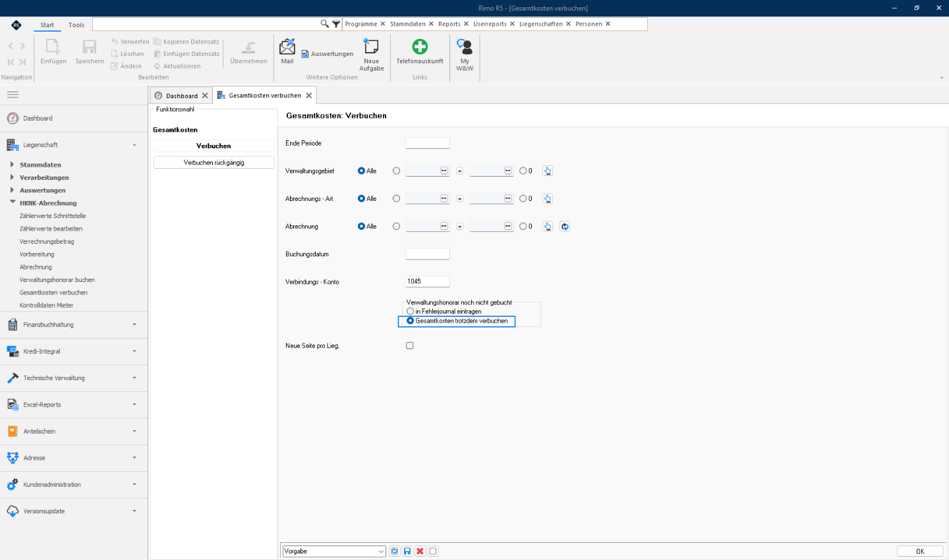949x560 pixels.
Task: Click the Neue Aufgabe icon
Action: [x=372, y=55]
